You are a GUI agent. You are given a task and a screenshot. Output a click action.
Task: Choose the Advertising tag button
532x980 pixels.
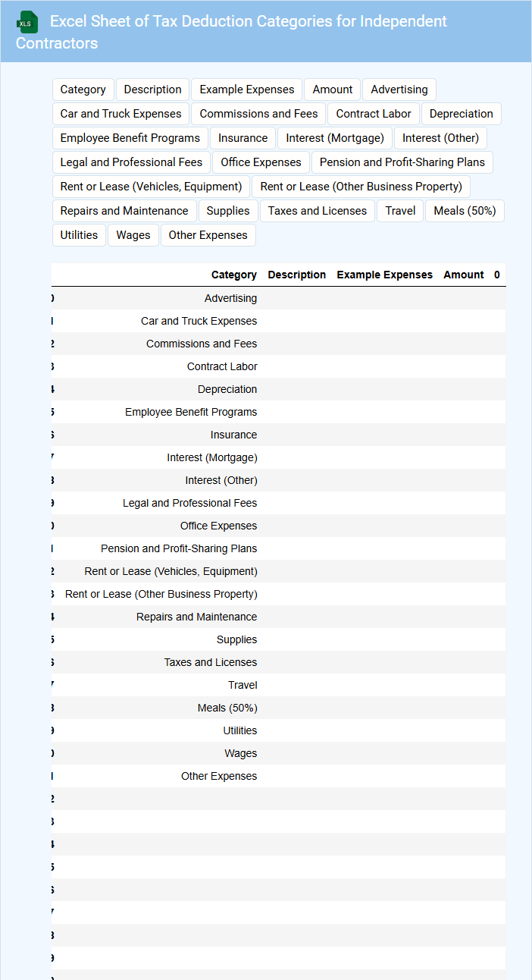pos(399,90)
